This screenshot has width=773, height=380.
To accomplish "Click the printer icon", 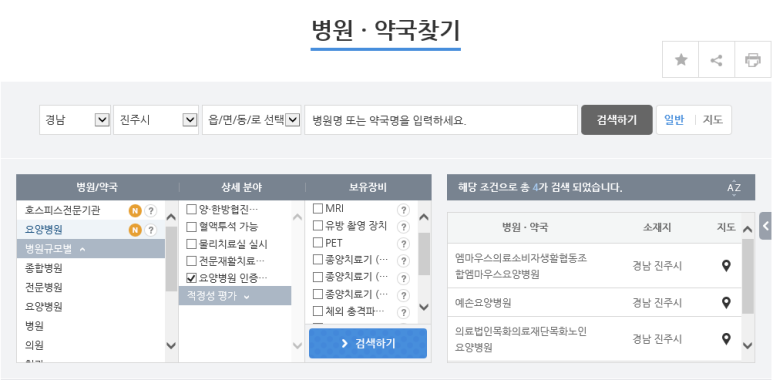I will (752, 60).
